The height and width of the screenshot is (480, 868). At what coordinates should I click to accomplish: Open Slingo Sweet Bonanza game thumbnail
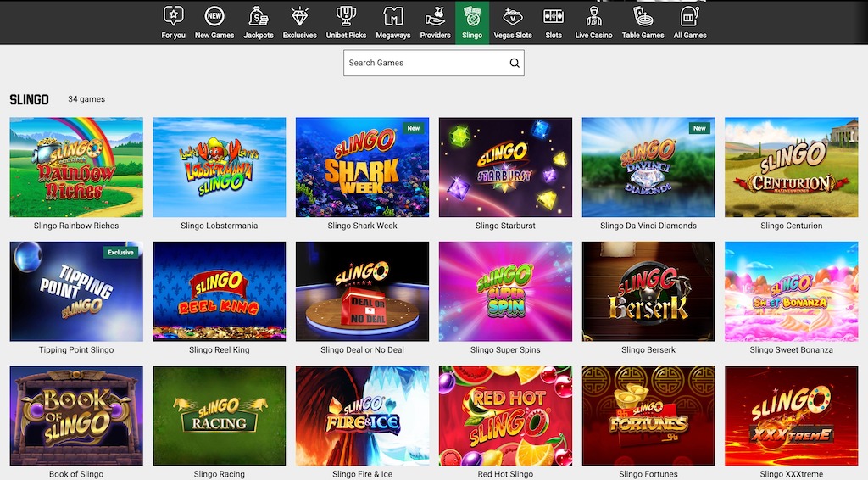pos(792,291)
